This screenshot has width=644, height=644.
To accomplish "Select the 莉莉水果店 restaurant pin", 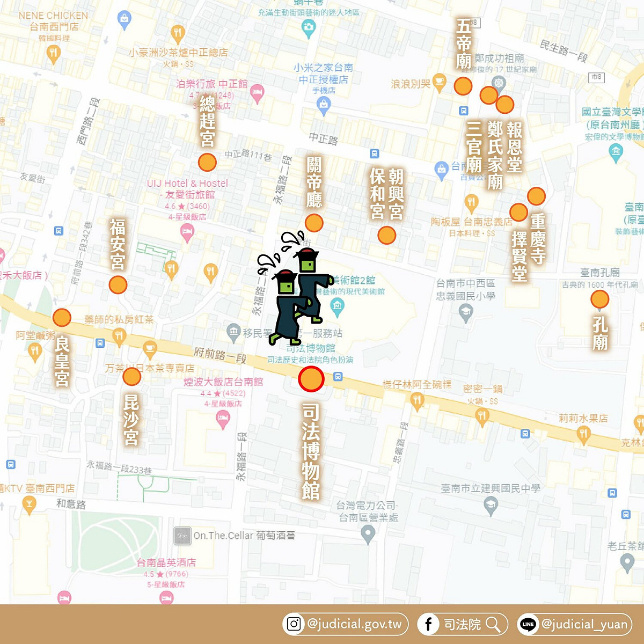I will pyautogui.click(x=583, y=435).
